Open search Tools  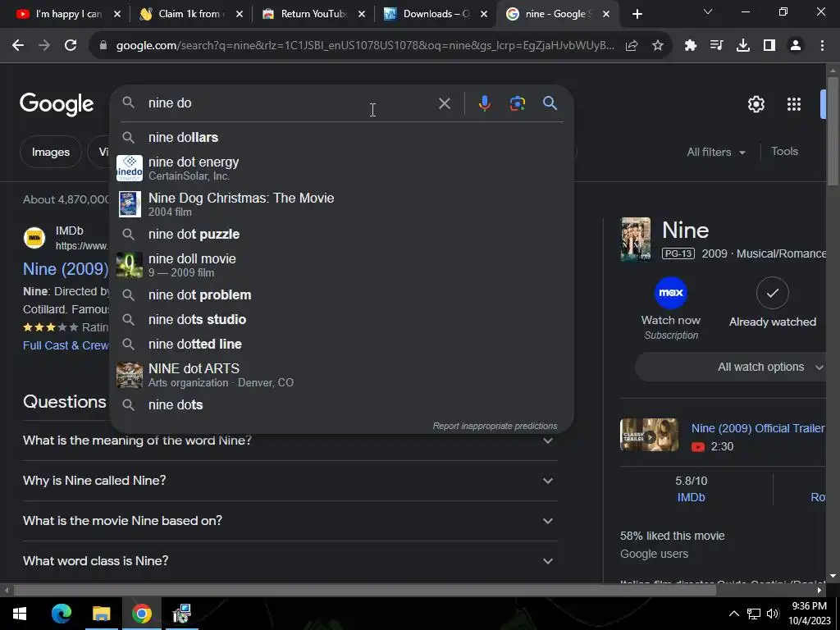click(784, 152)
